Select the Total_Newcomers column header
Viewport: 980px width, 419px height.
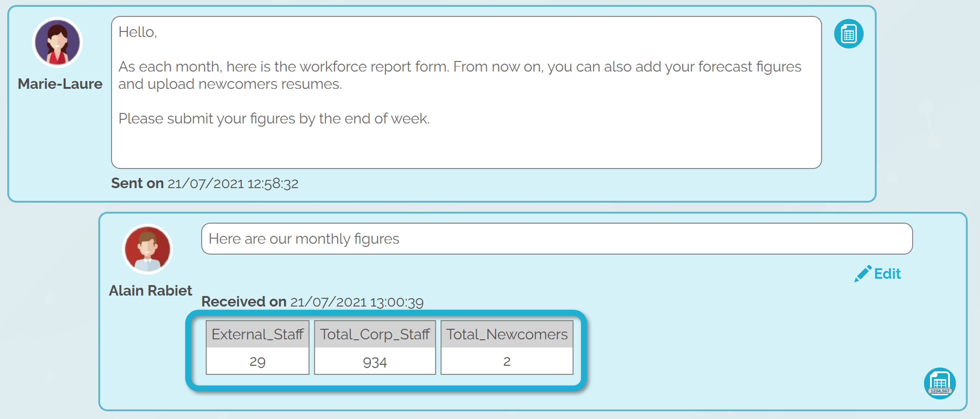click(507, 334)
